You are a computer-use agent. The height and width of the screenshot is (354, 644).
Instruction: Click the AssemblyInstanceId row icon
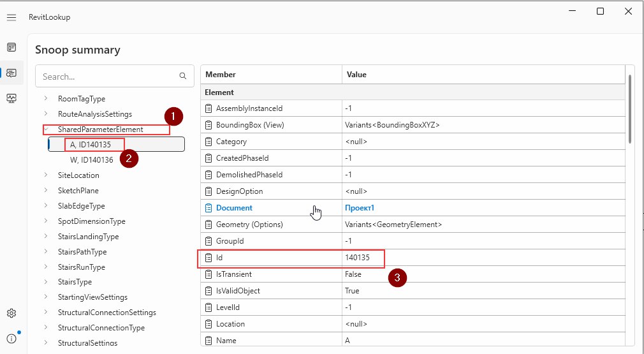click(x=209, y=108)
